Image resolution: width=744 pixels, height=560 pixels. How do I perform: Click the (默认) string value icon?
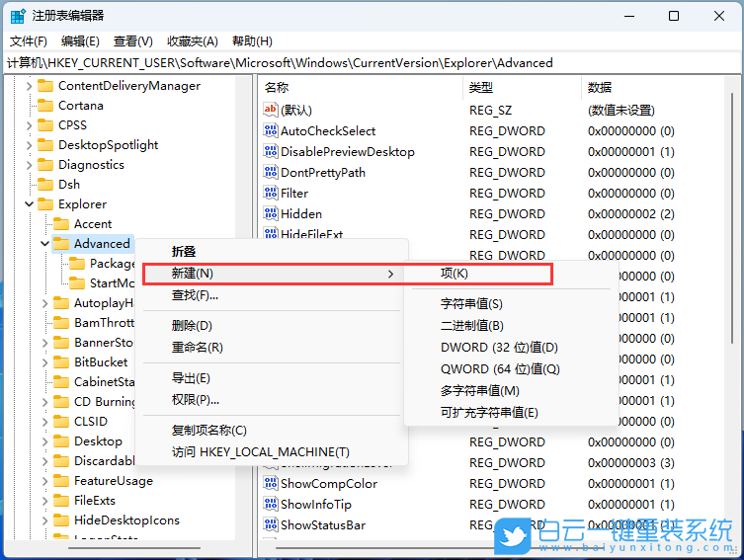(x=271, y=110)
